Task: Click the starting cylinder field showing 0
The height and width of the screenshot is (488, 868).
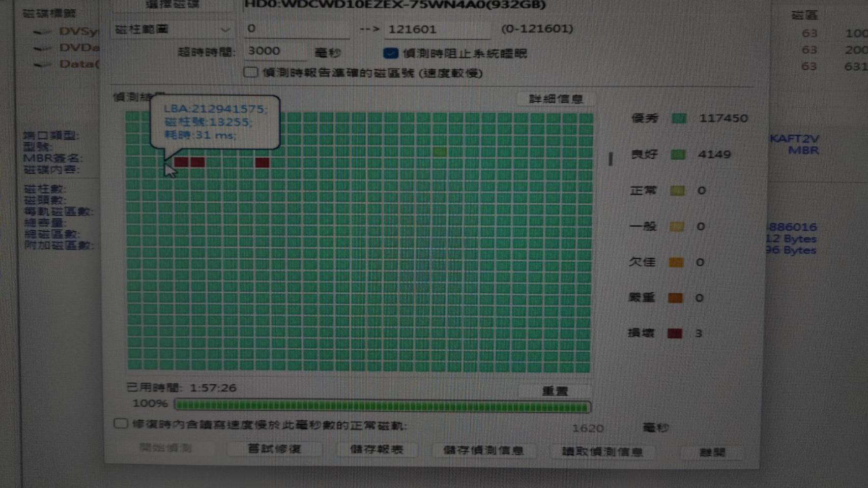Action: coord(297,29)
